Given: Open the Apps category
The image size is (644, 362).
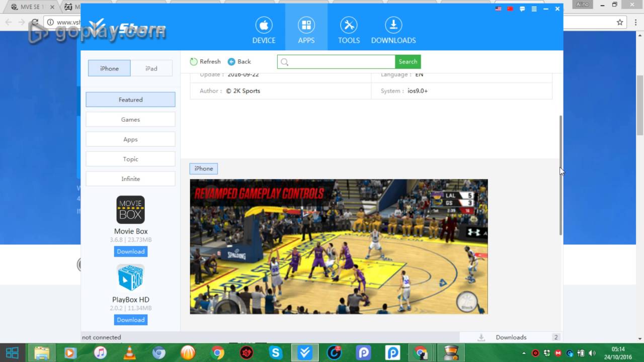Looking at the screenshot, I should pyautogui.click(x=130, y=139).
